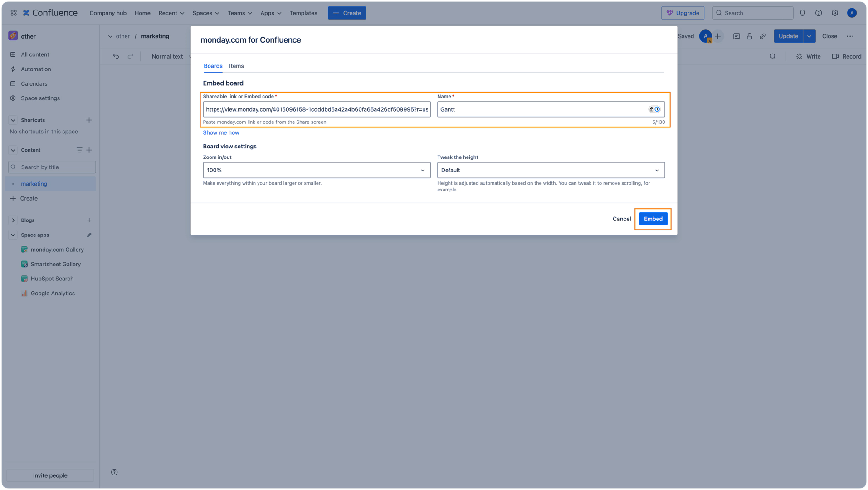Collapse the Space apps section chevron
Viewport: 868px width, 490px height.
(x=13, y=235)
